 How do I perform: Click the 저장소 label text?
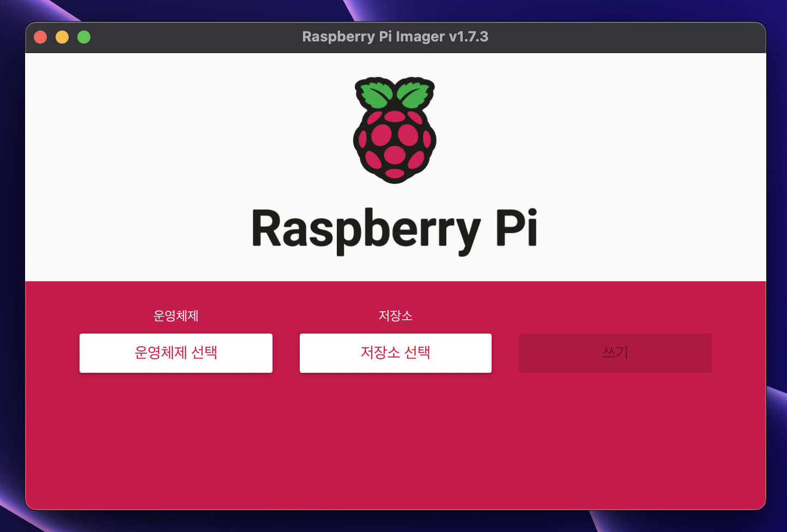(x=396, y=316)
